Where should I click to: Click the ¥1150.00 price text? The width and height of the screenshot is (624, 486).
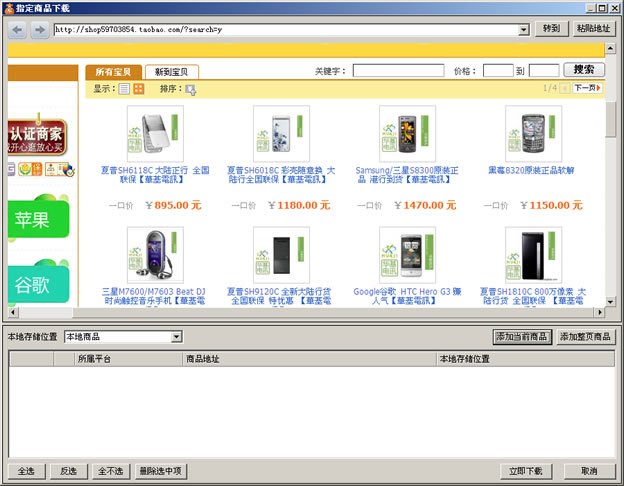pyautogui.click(x=551, y=205)
